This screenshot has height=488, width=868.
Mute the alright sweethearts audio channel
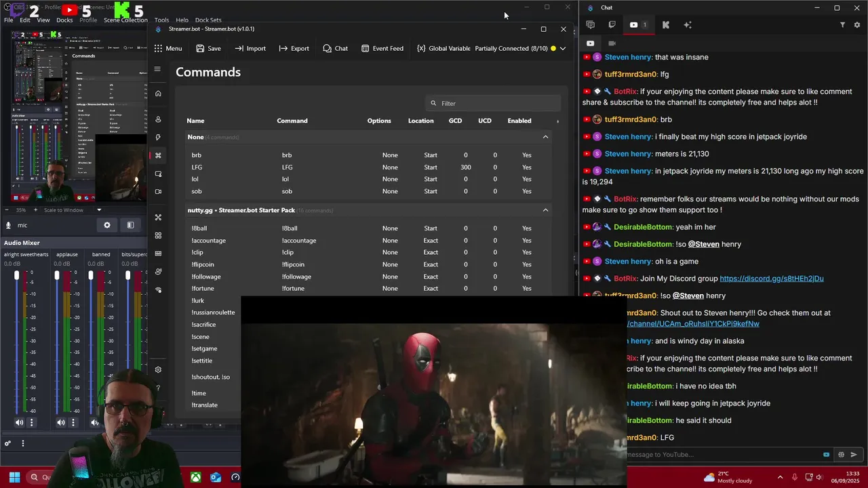pos(19,423)
